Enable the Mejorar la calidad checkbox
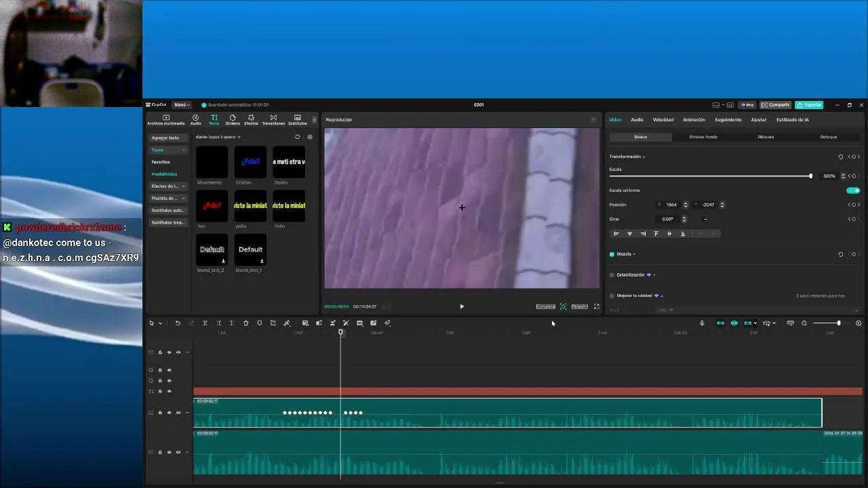Screen dimensions: 868x488 (612, 296)
